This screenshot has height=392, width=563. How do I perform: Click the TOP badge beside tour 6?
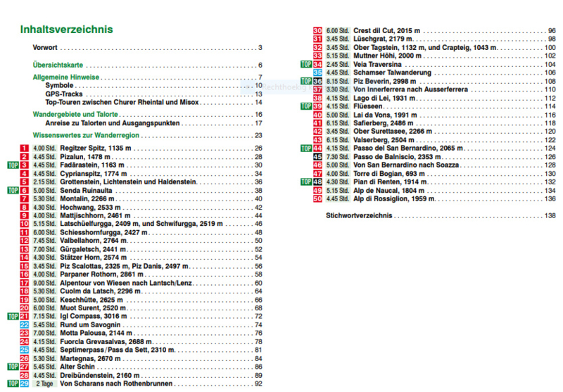(13, 190)
